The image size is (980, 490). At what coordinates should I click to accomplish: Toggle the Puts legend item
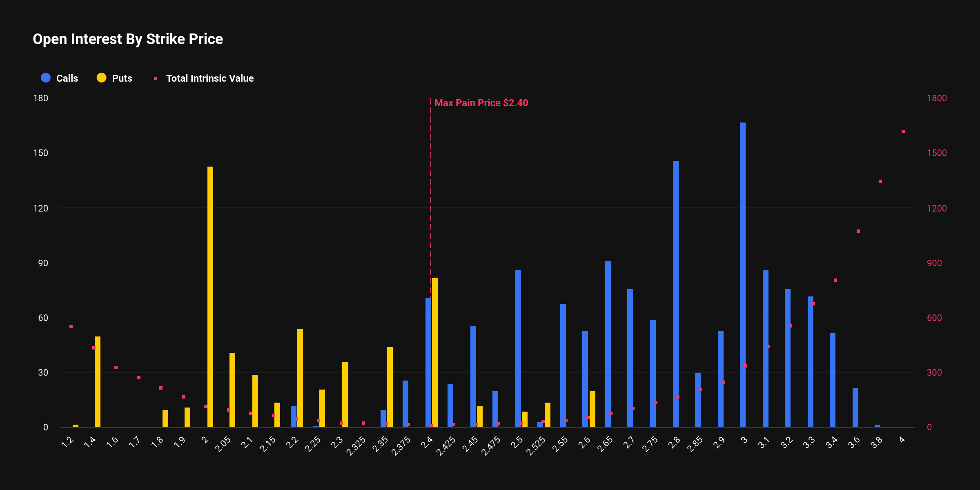point(122,78)
